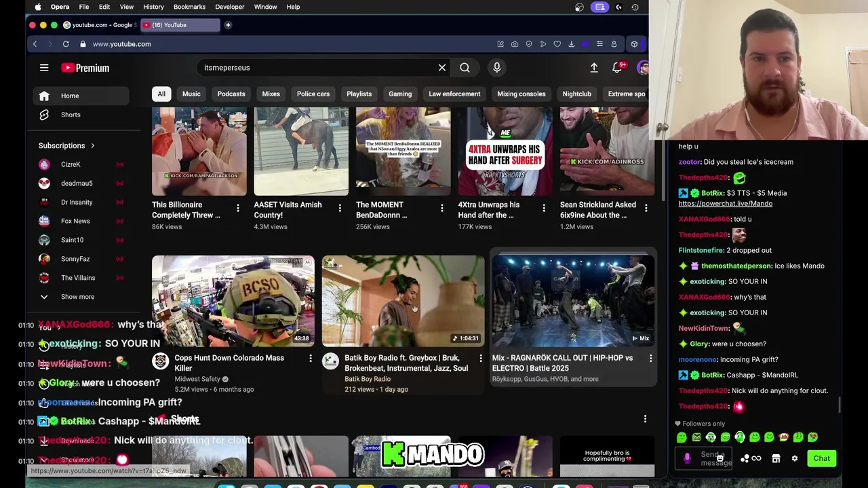
Task: Open options for Sean Strickland short
Action: coord(646,208)
